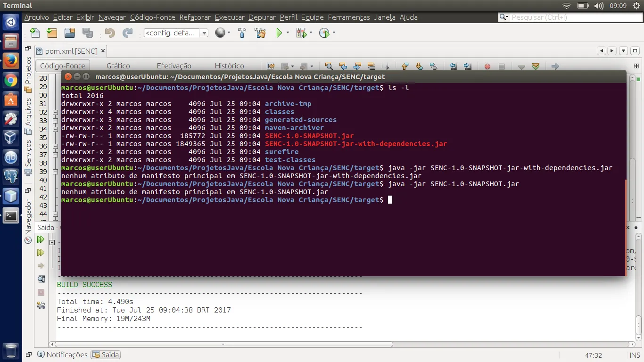The height and width of the screenshot is (362, 644).
Task: Open the Refatorar menu
Action: 195,17
